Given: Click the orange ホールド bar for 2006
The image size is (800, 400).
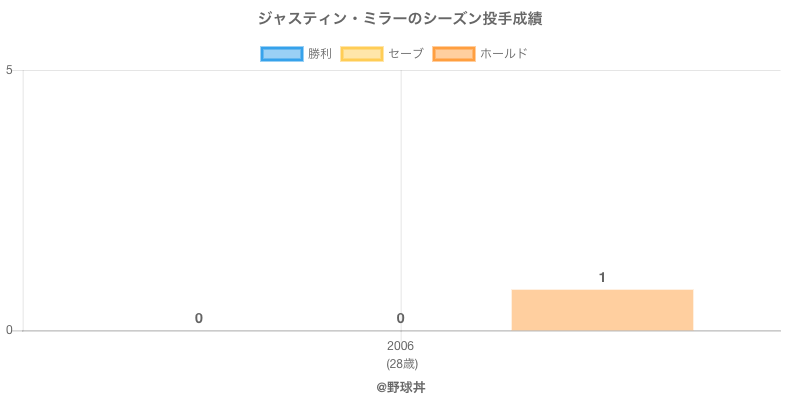Looking at the screenshot, I should click(602, 310).
